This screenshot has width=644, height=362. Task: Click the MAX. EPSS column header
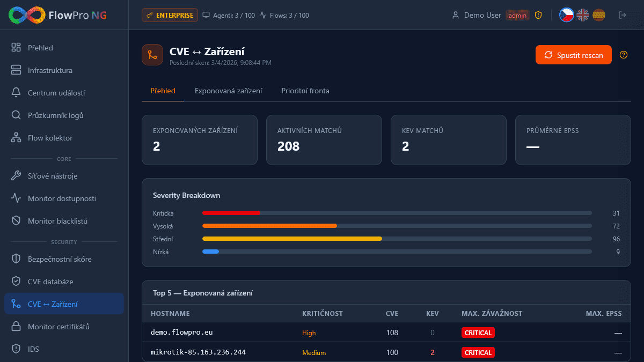pyautogui.click(x=604, y=314)
